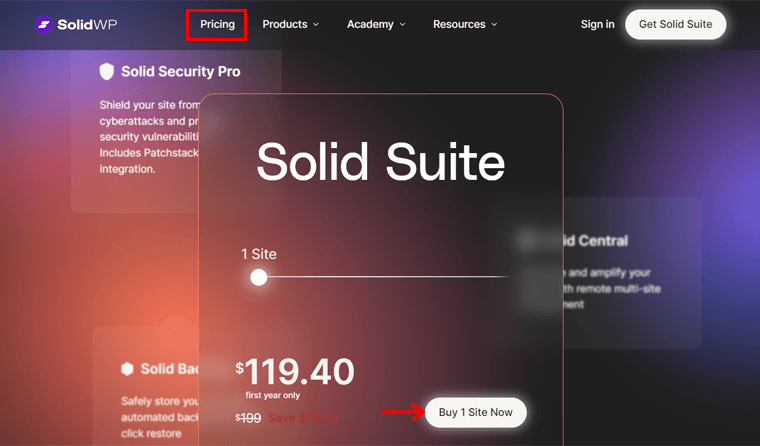Click the Solid Security Pro heading
This screenshot has height=446, width=760.
point(180,72)
